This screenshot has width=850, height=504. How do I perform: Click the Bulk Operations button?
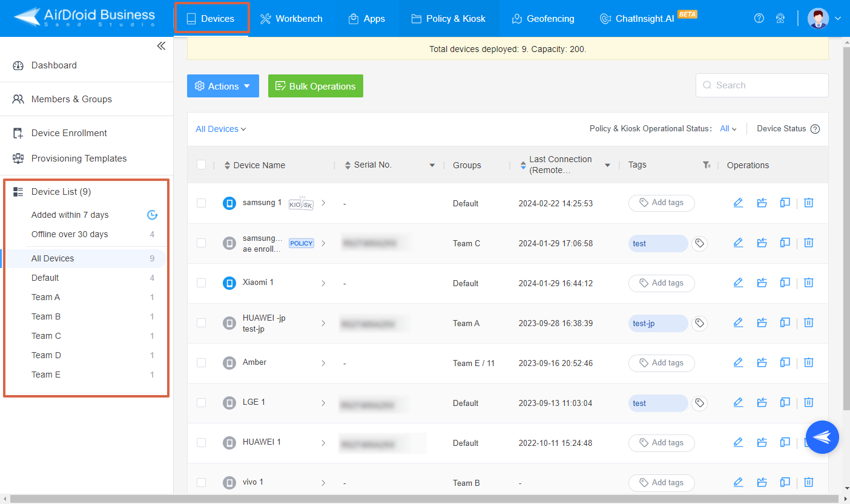click(315, 86)
